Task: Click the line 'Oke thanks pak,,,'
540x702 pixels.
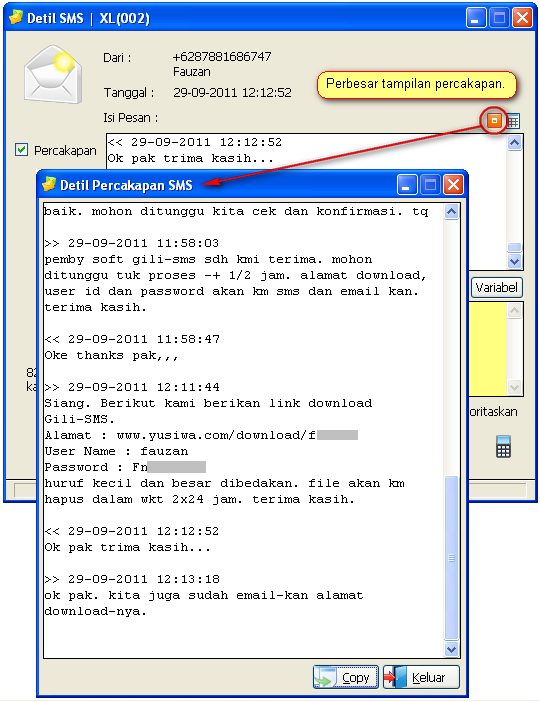Action: 111,355
